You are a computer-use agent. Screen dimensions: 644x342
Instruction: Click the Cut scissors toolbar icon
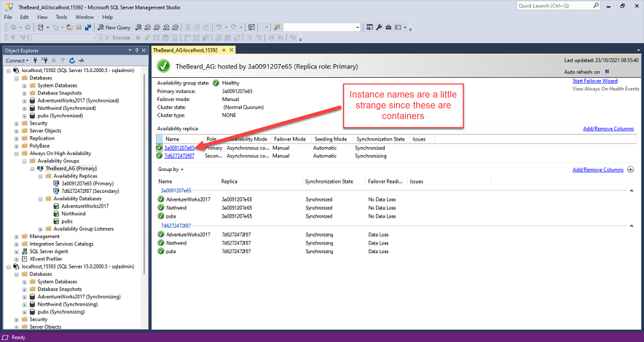[x=188, y=28]
